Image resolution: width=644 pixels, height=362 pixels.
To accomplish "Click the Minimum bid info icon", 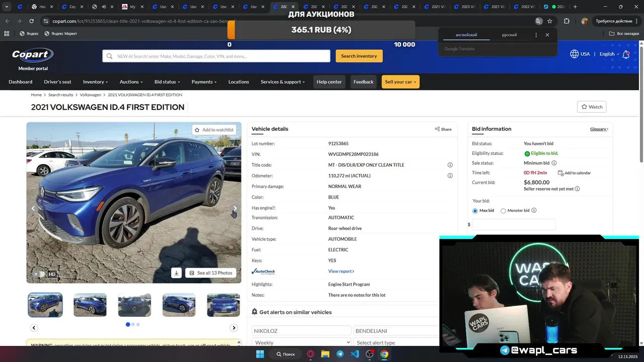I will [554, 163].
